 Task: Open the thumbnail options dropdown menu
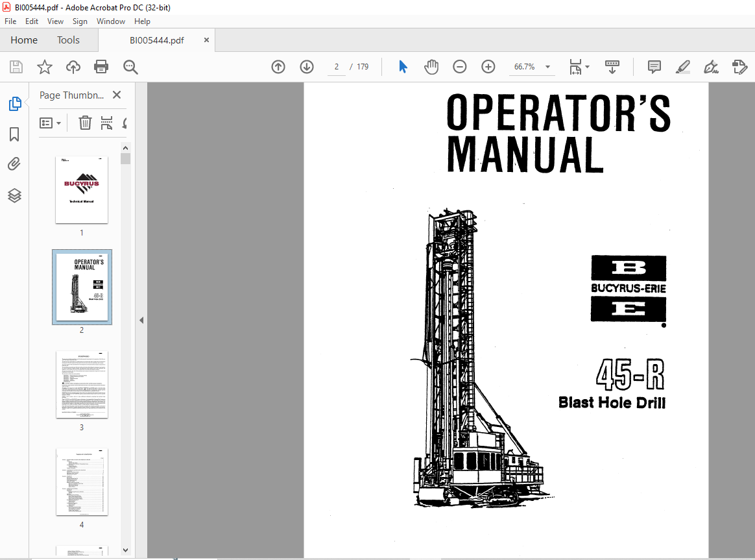click(x=50, y=123)
